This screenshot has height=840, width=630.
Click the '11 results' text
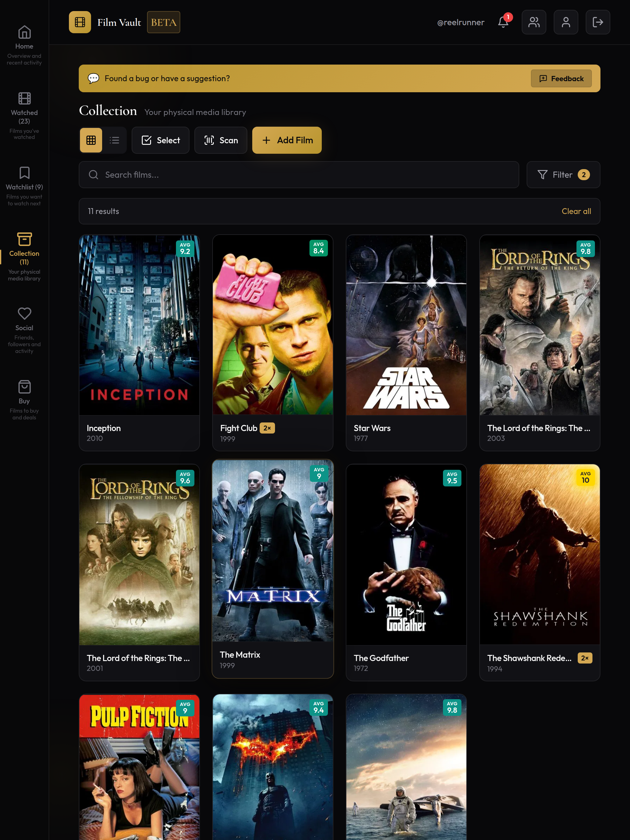tap(103, 211)
